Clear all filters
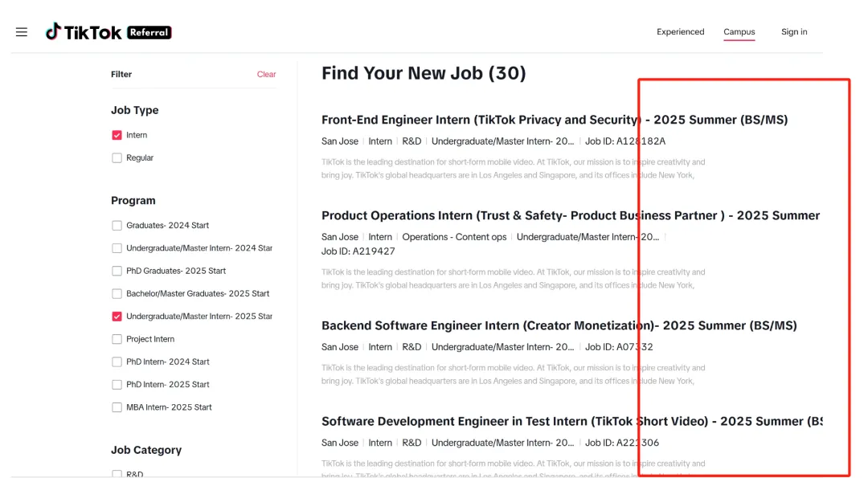Viewport: 868px width, 478px height. click(266, 74)
